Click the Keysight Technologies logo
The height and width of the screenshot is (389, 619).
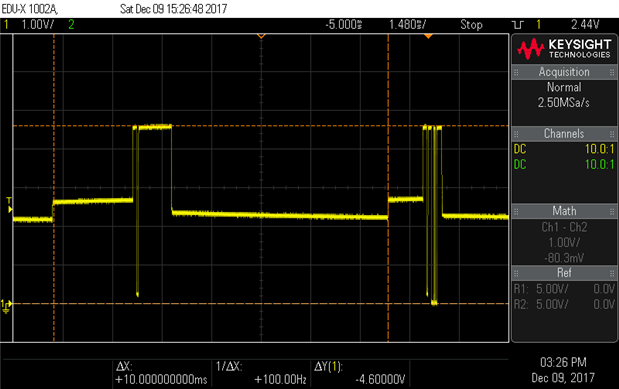pyautogui.click(x=564, y=49)
